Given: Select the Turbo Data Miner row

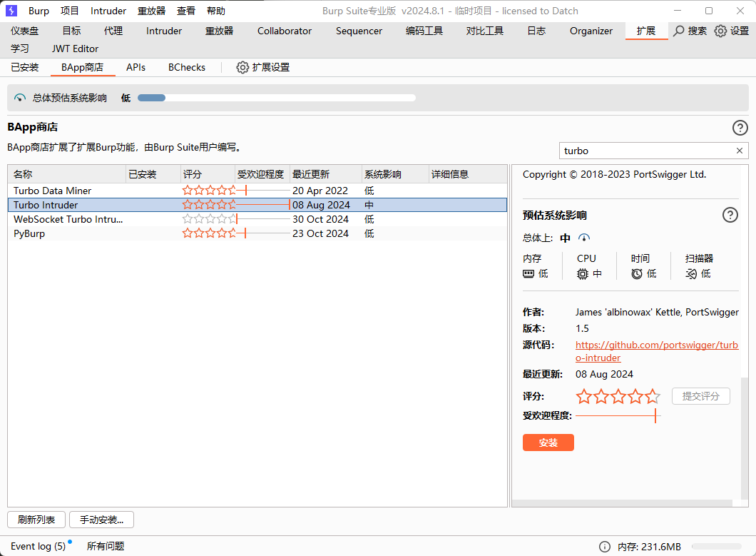Looking at the screenshot, I should point(257,191).
